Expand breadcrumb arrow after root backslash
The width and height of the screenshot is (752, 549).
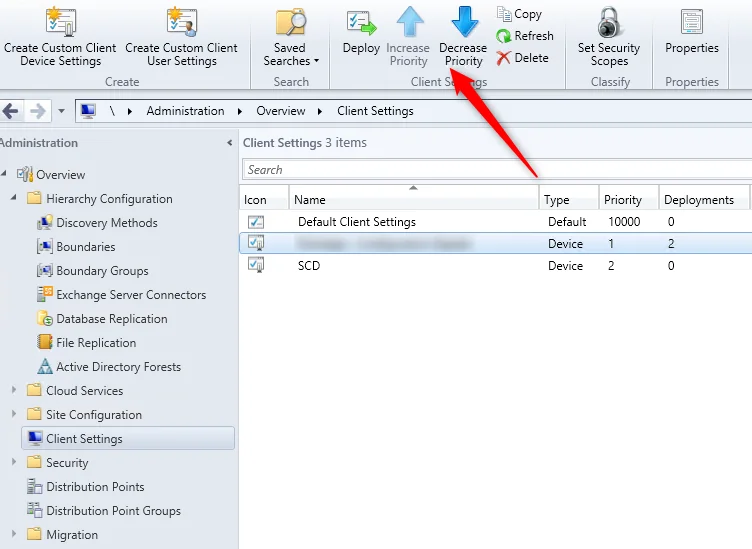click(x=129, y=112)
